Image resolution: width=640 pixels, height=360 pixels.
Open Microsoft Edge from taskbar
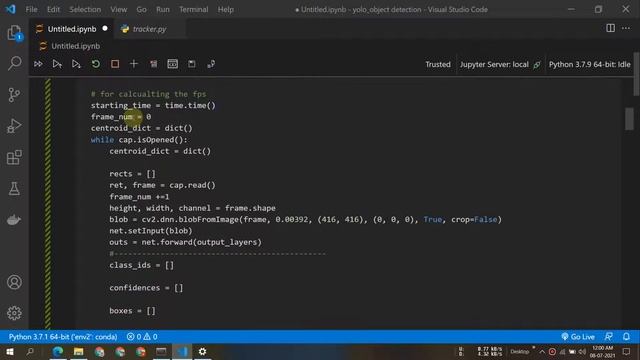58,351
